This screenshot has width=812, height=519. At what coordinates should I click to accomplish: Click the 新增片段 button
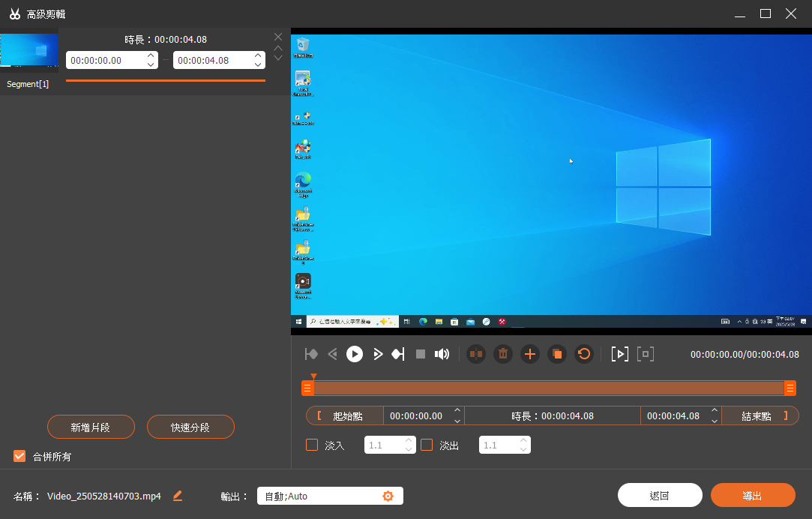[91, 427]
